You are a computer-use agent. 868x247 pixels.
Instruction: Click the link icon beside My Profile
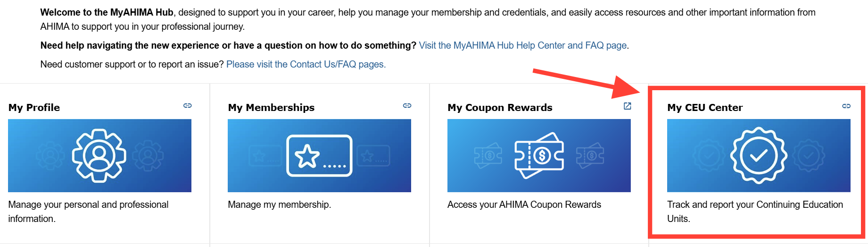(x=188, y=106)
